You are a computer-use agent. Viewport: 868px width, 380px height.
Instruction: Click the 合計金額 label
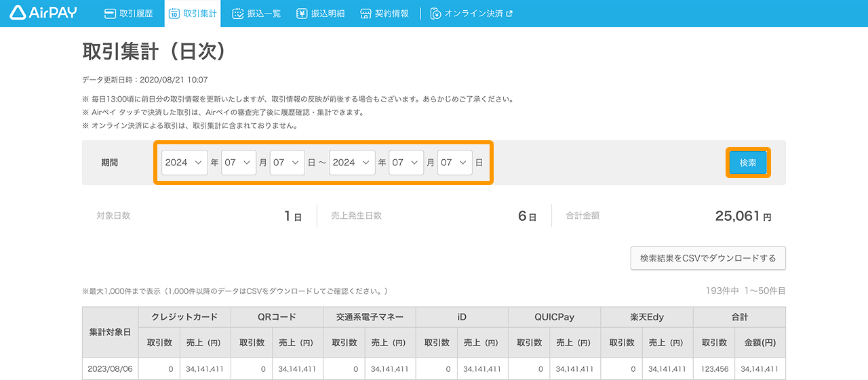pyautogui.click(x=583, y=215)
